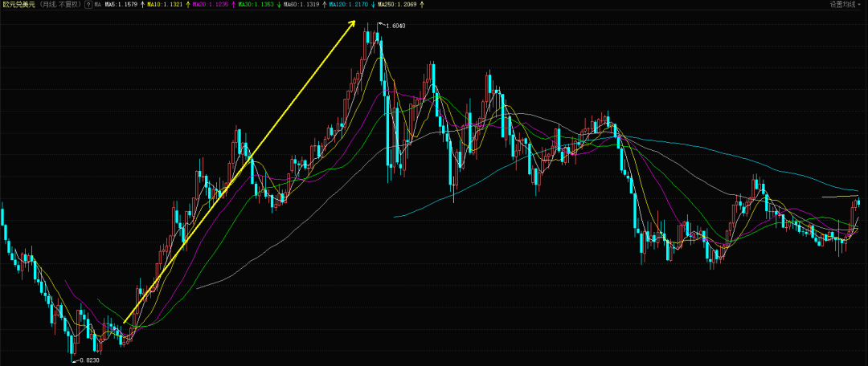Click the question mark help icon
This screenshot has width=868, height=366.
pyautogui.click(x=88, y=4)
